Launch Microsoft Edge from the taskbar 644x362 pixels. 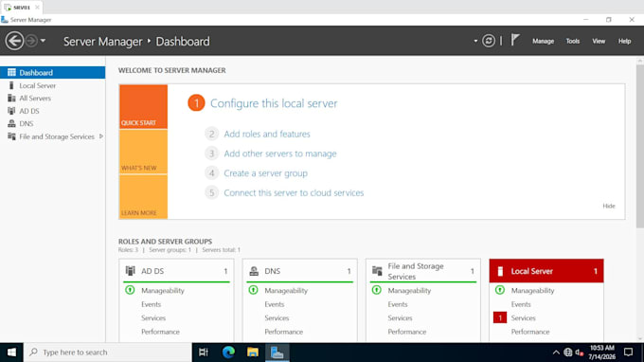click(228, 353)
